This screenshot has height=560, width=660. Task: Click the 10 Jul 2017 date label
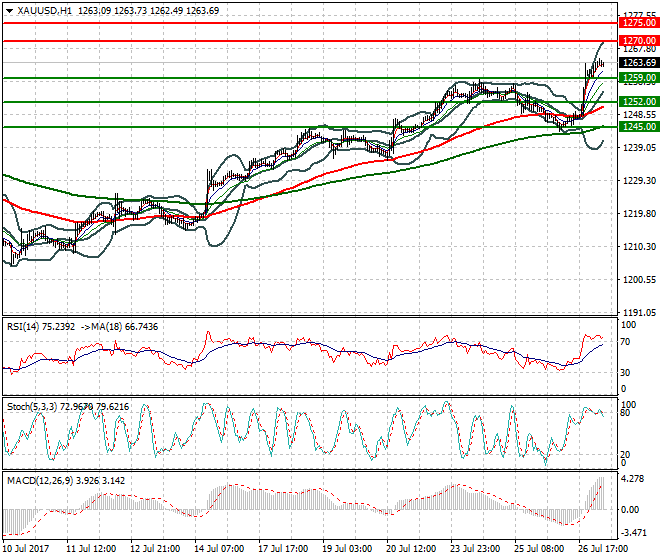tap(26, 549)
